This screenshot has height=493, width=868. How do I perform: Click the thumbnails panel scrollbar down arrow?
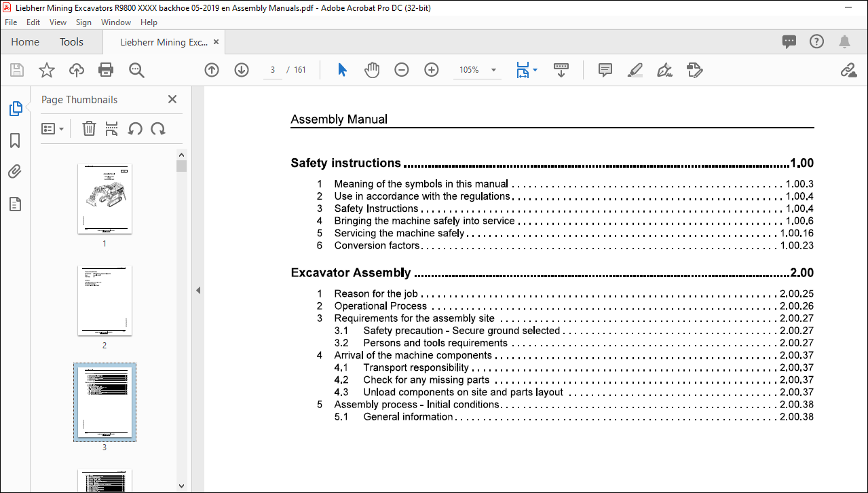point(181,486)
